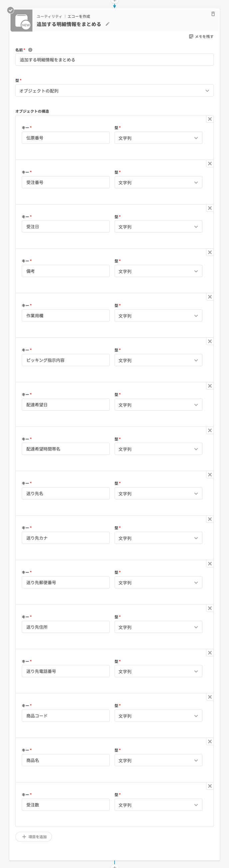Click the 商品名 key input field
Image resolution: width=229 pixels, height=868 pixels.
click(66, 760)
